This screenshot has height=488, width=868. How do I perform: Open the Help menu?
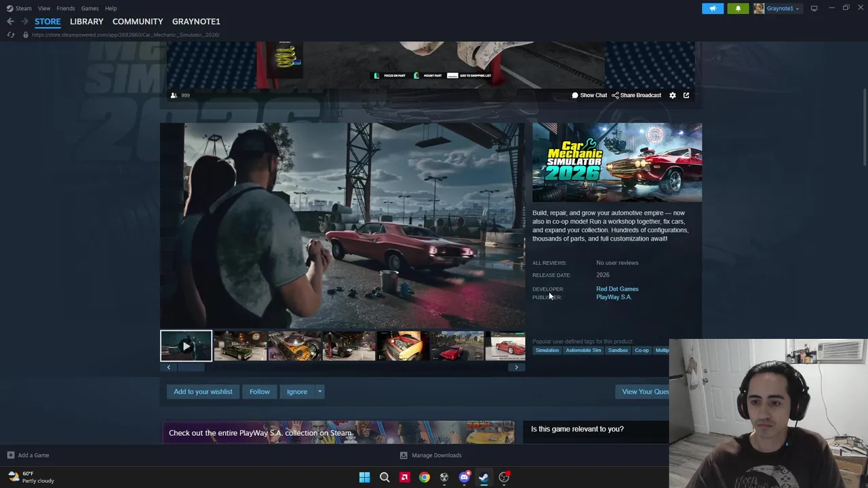(x=111, y=8)
